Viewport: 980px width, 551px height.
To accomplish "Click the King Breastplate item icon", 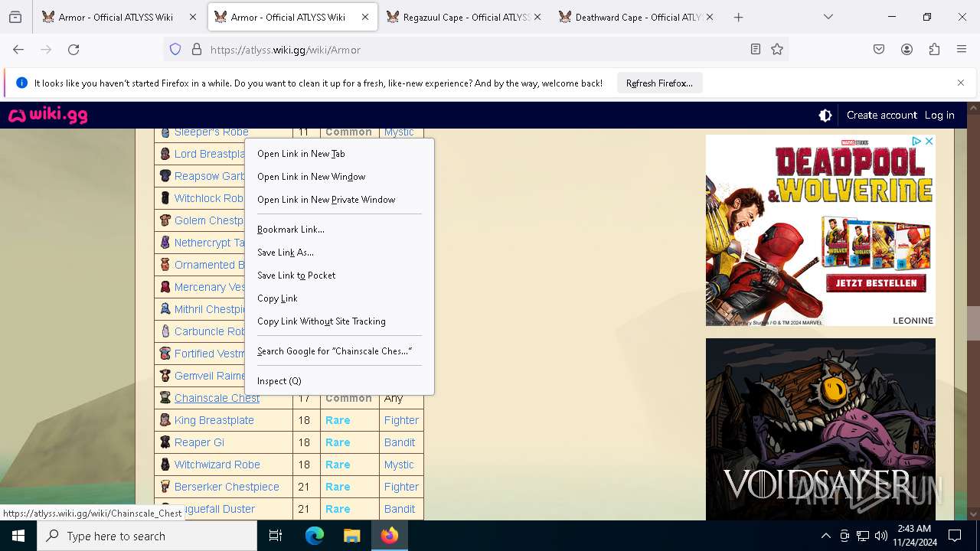I will click(x=165, y=420).
